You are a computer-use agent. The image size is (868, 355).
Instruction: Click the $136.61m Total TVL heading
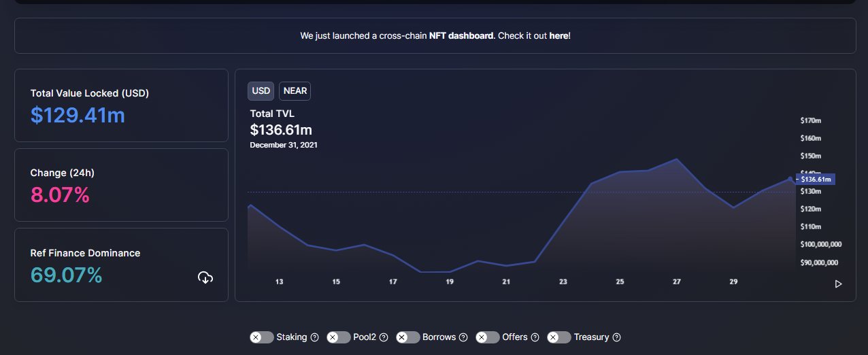point(281,129)
